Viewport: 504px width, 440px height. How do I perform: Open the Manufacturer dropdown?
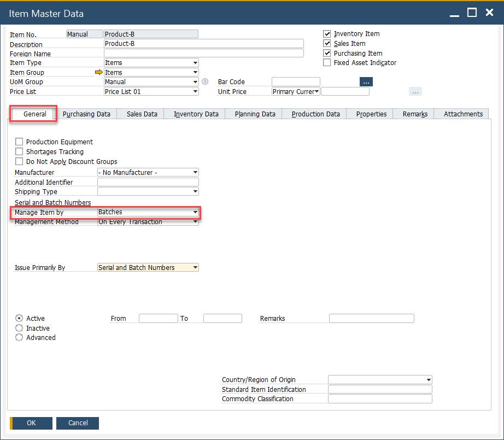coord(194,172)
